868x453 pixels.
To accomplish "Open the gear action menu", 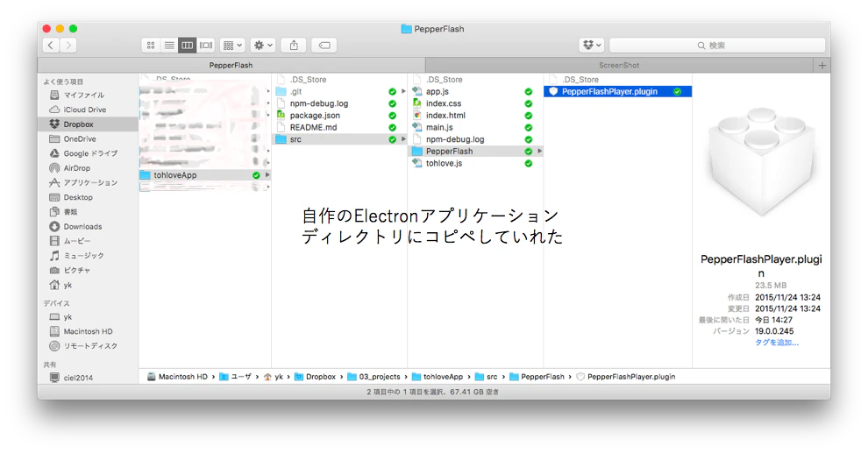I will 263,46.
